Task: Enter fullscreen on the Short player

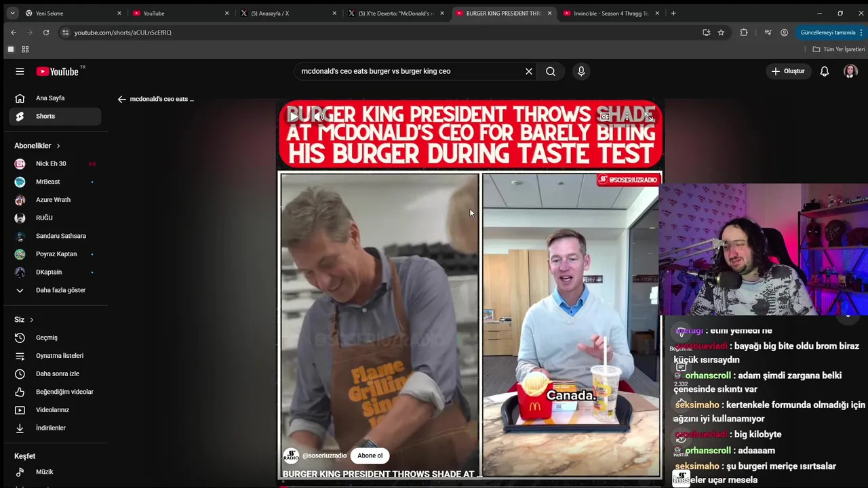Action: click(650, 117)
